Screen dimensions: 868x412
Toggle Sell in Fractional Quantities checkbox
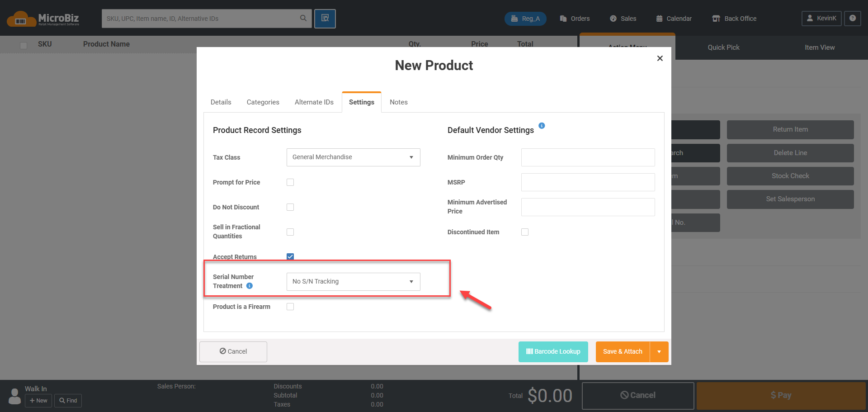point(290,232)
